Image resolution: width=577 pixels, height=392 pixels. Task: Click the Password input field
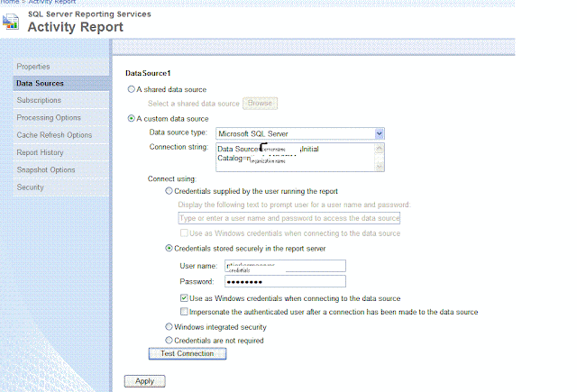click(x=285, y=281)
